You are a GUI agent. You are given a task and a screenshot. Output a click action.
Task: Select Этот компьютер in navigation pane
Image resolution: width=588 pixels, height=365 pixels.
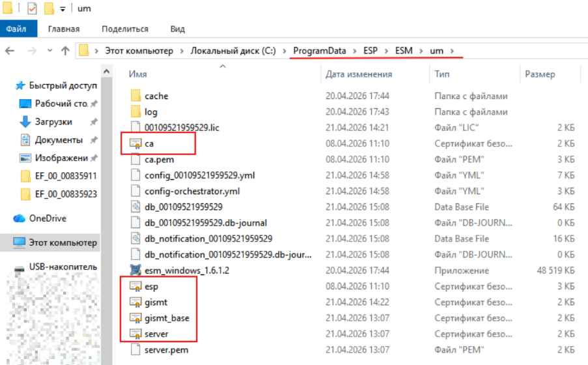click(x=51, y=242)
